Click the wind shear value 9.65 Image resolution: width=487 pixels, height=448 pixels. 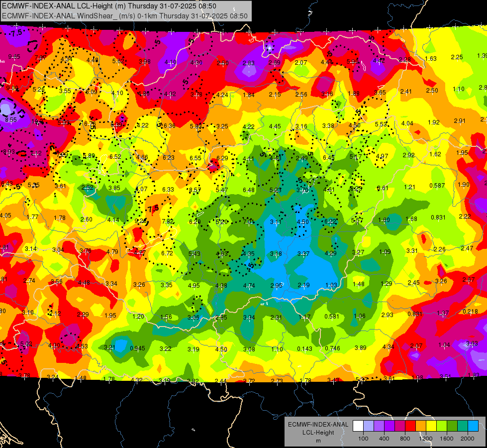click(x=14, y=57)
